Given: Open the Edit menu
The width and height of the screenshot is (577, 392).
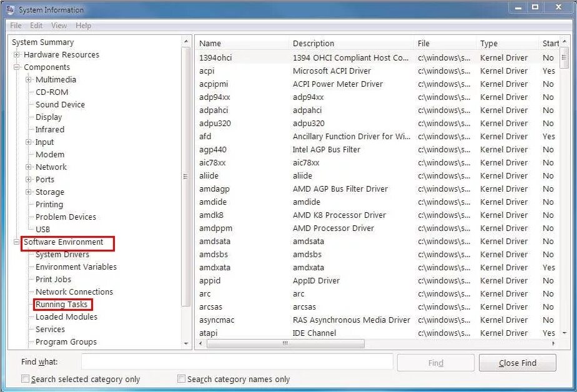Looking at the screenshot, I should tap(36, 26).
